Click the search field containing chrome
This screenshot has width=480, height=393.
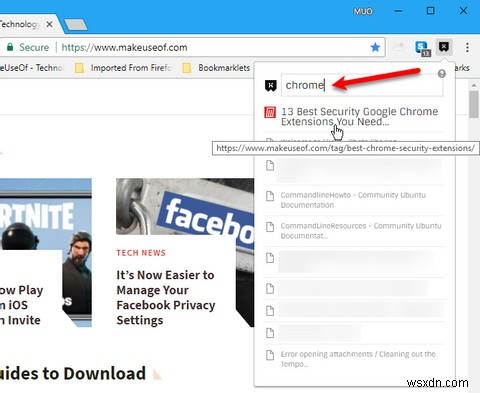[362, 85]
